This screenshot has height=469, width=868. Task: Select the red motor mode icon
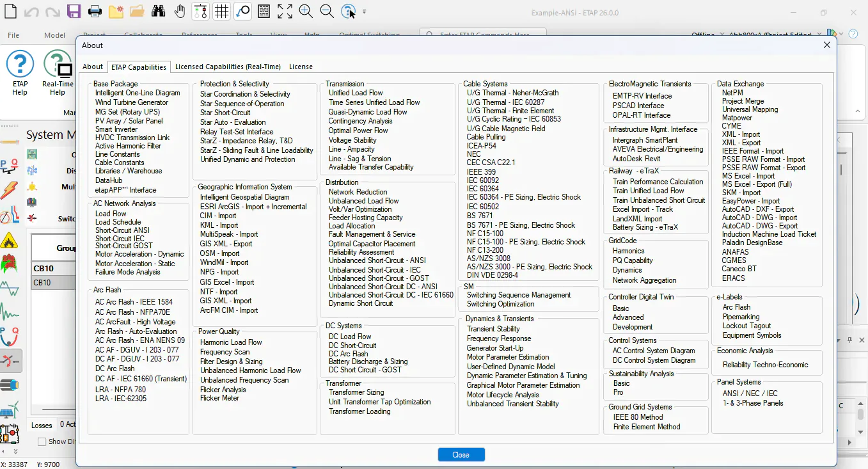[10, 264]
